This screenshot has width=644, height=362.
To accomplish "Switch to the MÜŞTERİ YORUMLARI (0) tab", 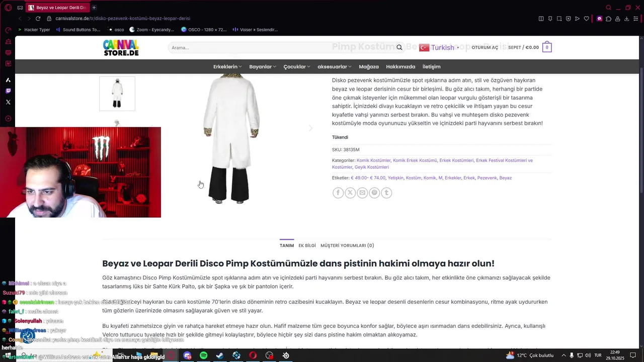I will pos(347,245).
